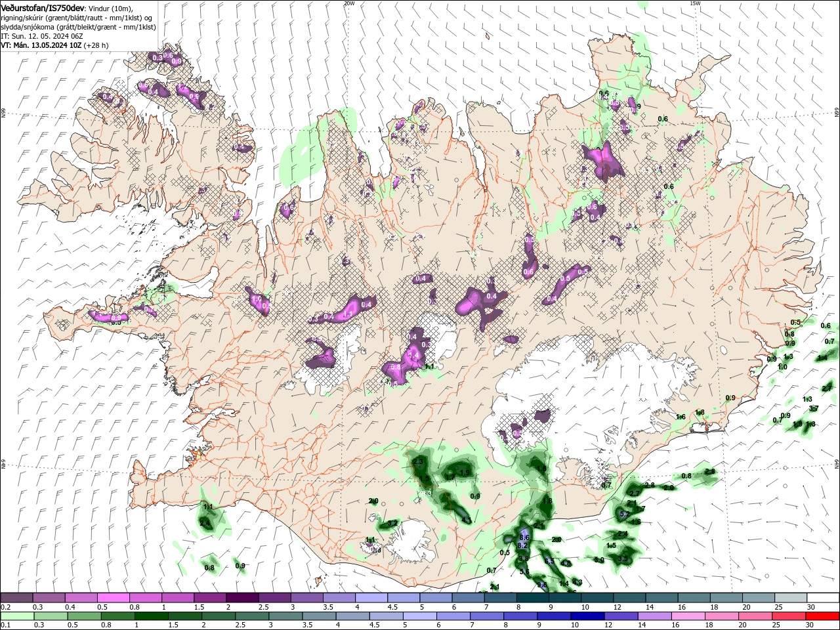Image resolution: width=840 pixels, height=630 pixels.
Task: Click upper legend swatch between 25 and 30
Action: pyautogui.click(x=791, y=598)
